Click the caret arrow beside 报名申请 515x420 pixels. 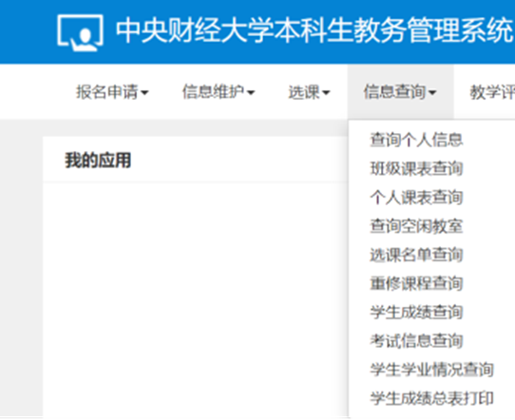[x=144, y=93]
